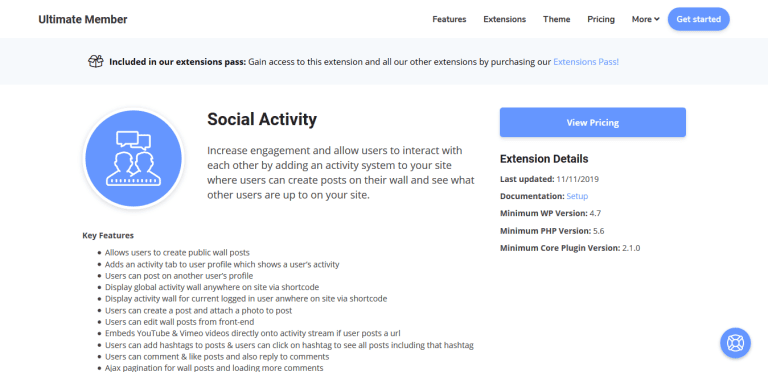Click the Last updated date 11/11/2019
768x372 pixels.
pos(577,179)
